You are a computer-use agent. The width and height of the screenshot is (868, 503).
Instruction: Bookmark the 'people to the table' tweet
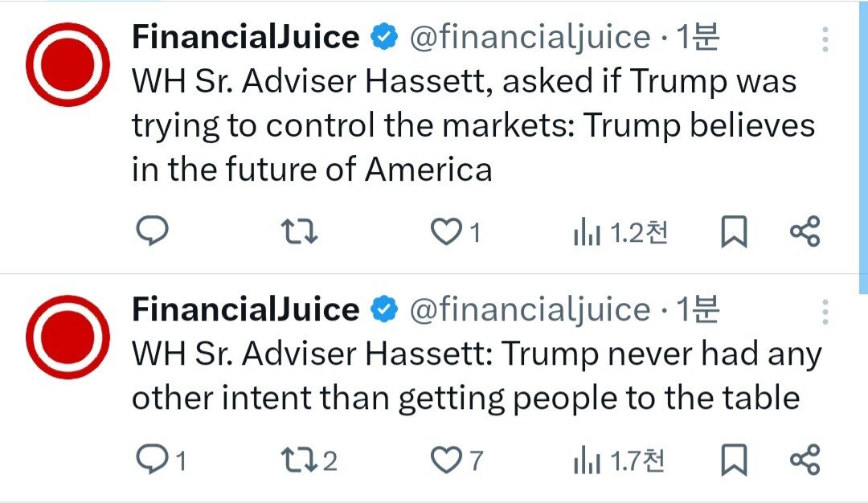coord(734,460)
